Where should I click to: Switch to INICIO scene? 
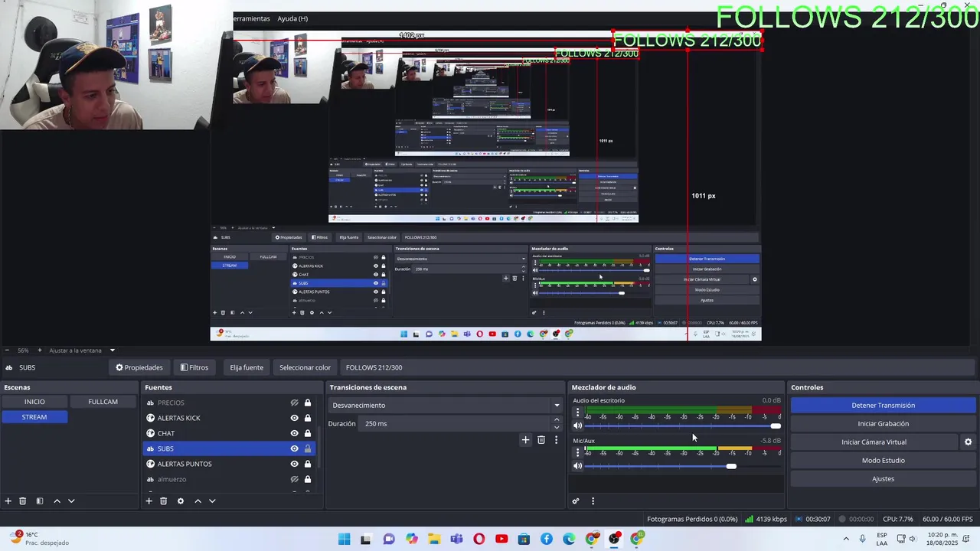(x=34, y=402)
